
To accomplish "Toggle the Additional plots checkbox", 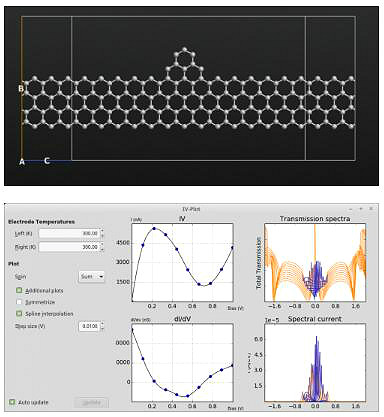I will (19, 290).
